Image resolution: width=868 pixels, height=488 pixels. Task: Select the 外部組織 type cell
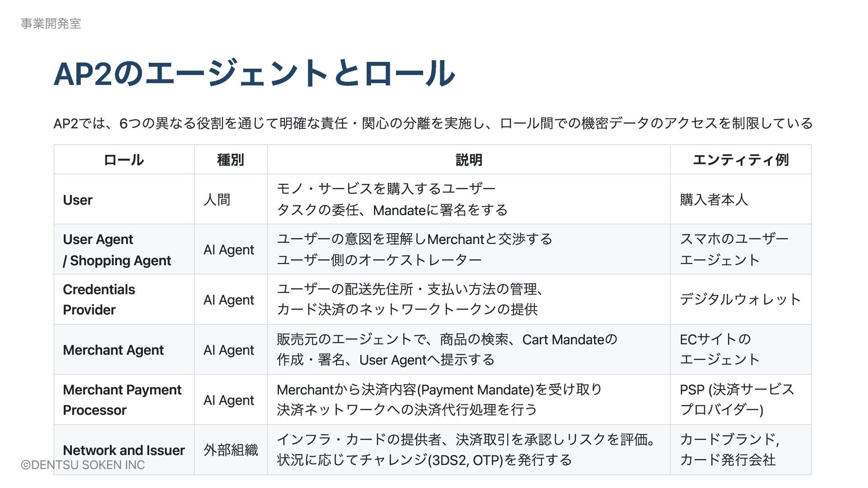pos(231,450)
